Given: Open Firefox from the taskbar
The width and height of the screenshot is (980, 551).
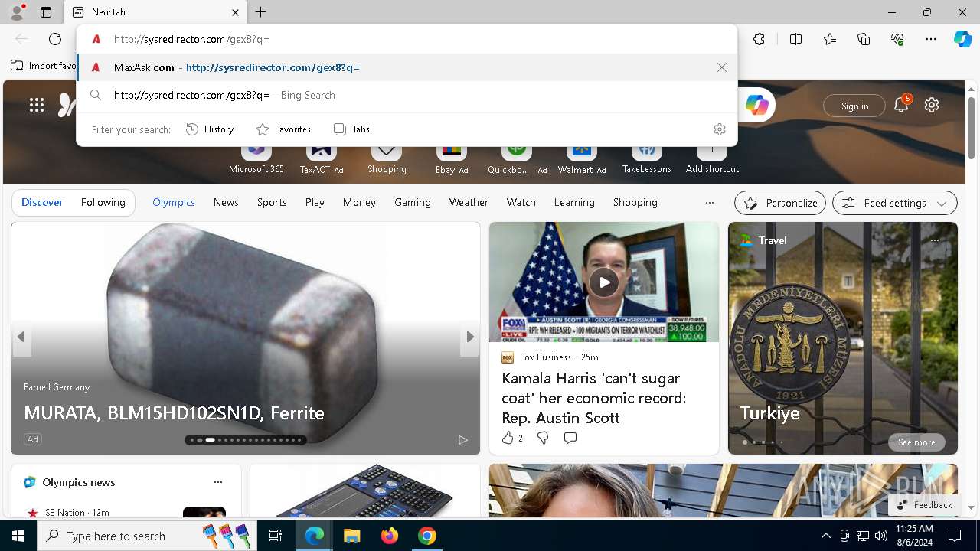Looking at the screenshot, I should pyautogui.click(x=390, y=536).
